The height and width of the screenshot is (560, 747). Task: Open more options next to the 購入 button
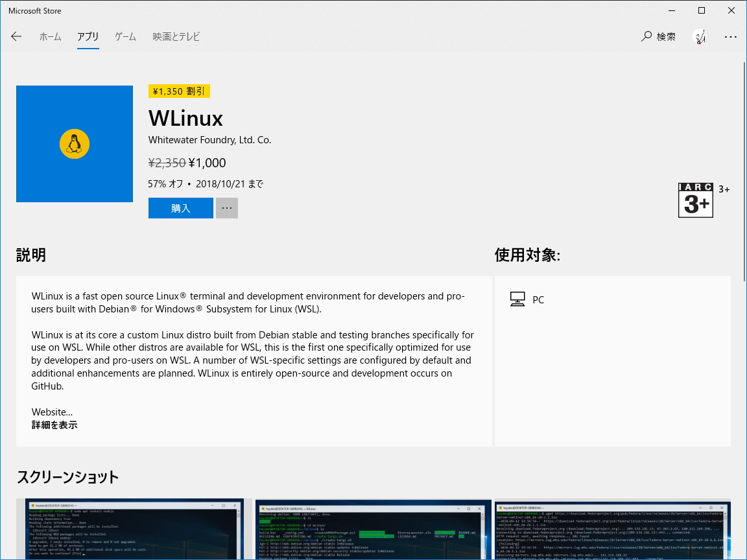226,207
